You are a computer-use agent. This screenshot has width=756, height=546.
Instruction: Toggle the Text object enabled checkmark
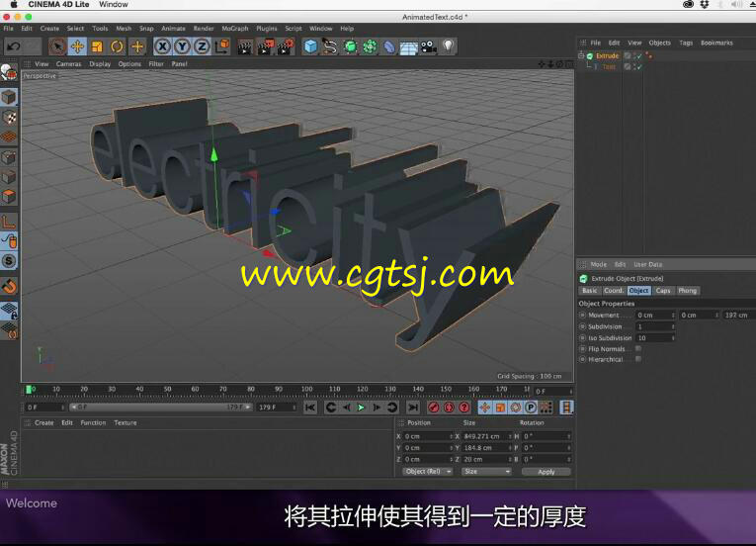coord(638,66)
